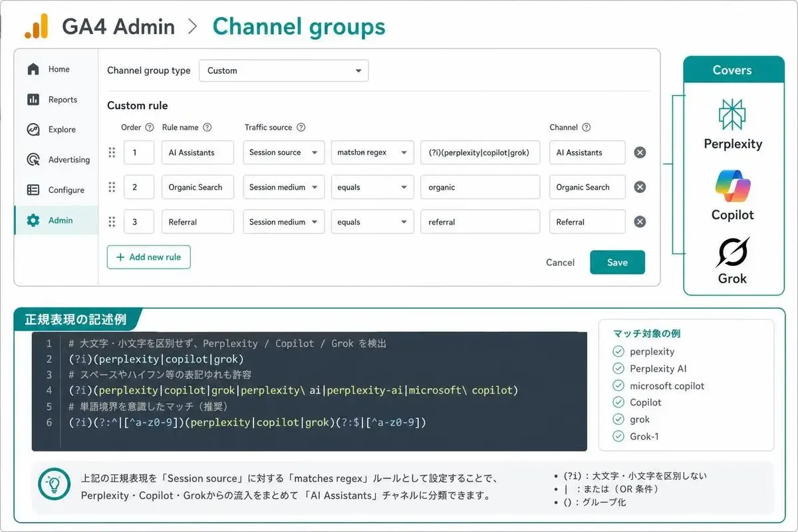Click code line 6 word boundary regex
This screenshot has height=532, width=798.
247,422
